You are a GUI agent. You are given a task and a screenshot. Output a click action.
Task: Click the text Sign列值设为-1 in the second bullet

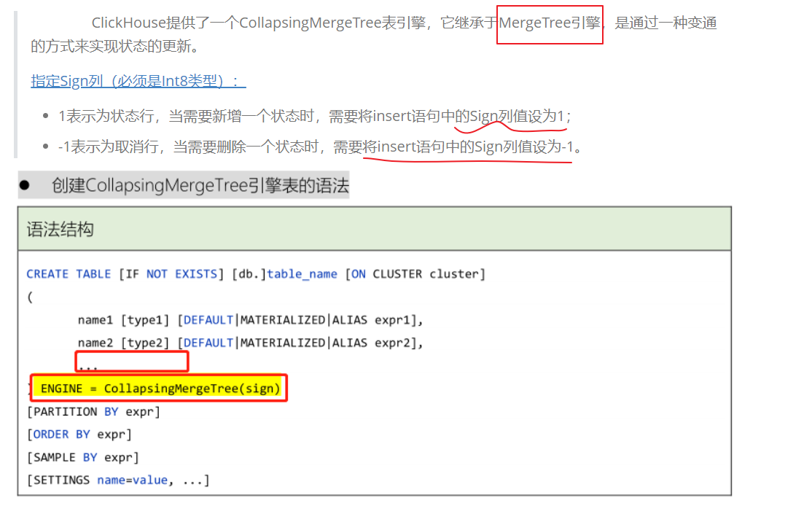point(524,147)
